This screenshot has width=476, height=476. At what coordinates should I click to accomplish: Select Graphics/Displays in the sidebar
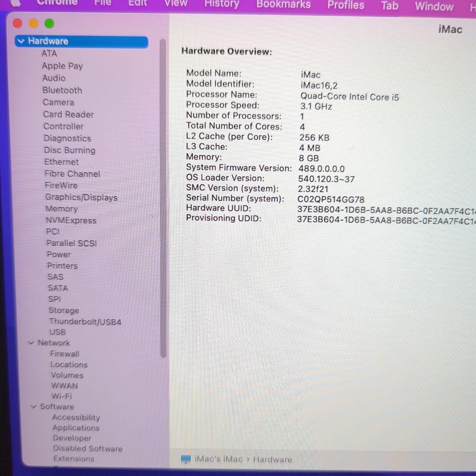[x=81, y=197]
